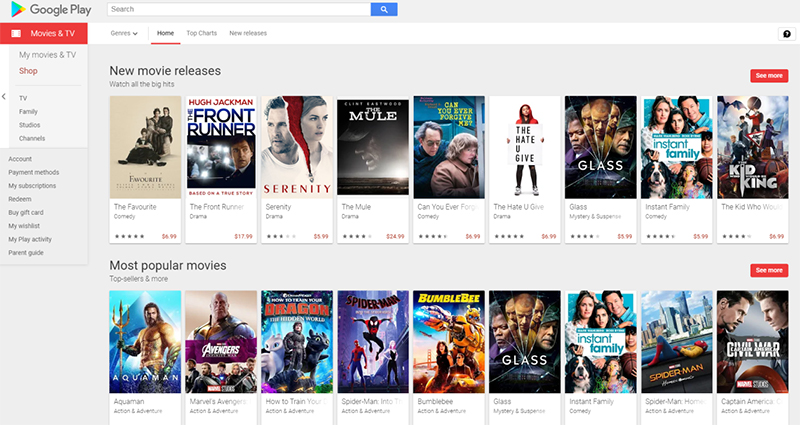Open Spider-Man Homecoming poster
This screenshot has width=800, height=425.
(x=677, y=342)
